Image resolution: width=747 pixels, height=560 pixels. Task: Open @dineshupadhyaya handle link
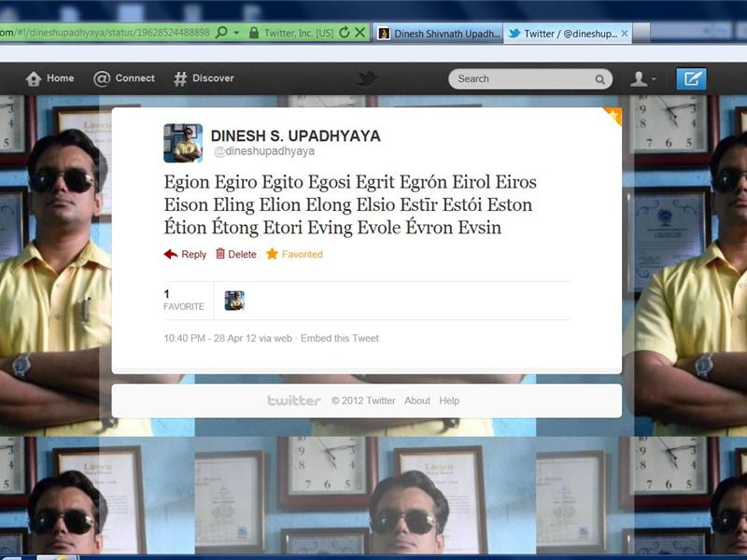coord(264,151)
